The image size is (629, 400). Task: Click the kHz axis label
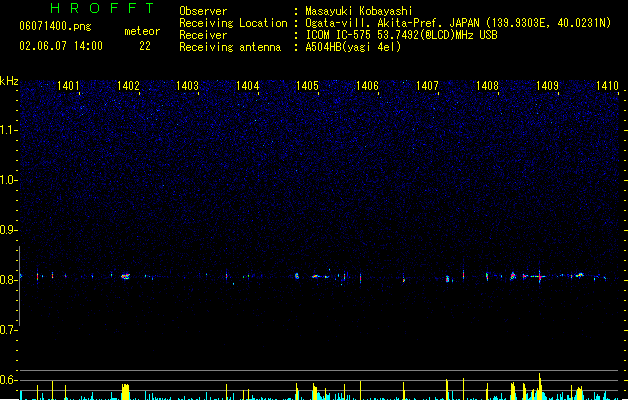(9, 81)
